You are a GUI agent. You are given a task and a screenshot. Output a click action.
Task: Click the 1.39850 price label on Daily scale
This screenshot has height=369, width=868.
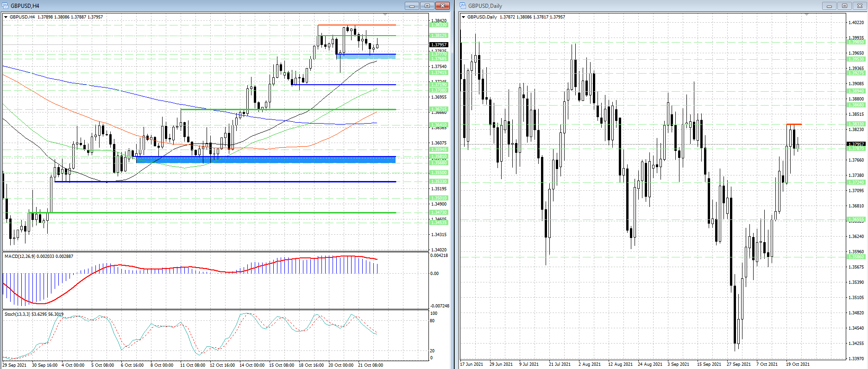856,42
